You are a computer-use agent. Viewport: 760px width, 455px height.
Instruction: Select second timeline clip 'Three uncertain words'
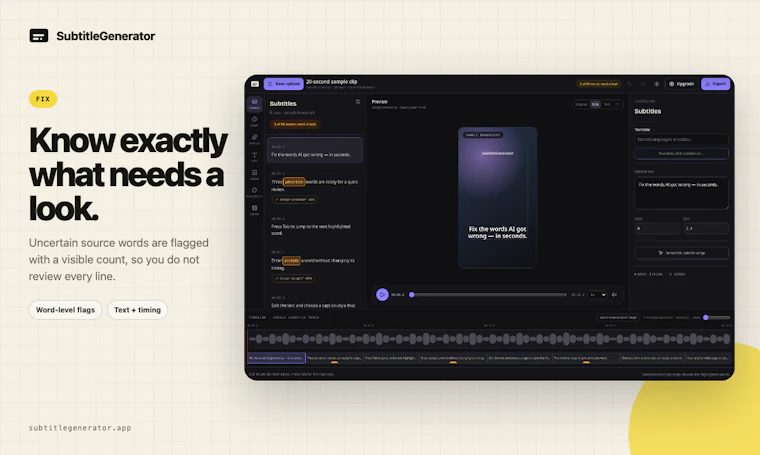coord(334,358)
